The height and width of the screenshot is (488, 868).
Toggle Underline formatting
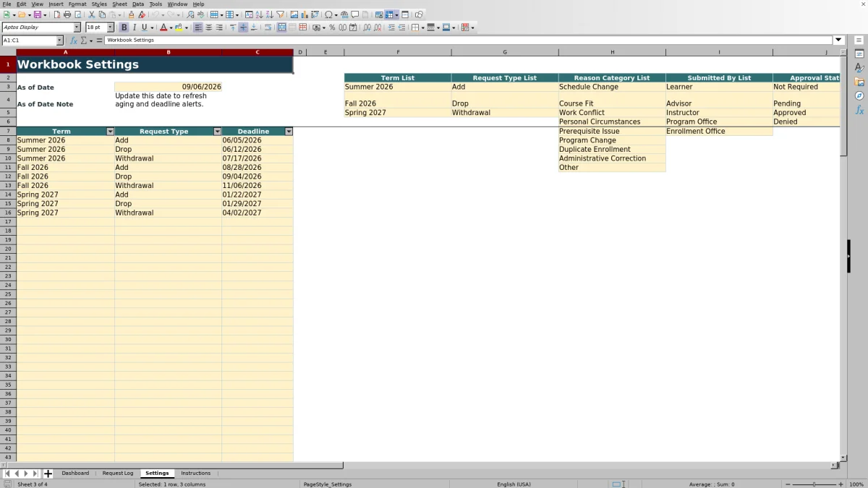144,27
